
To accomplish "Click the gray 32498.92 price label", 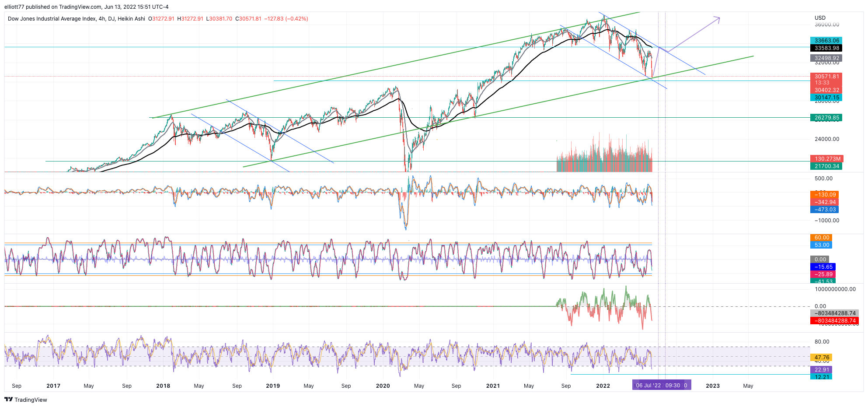I will (x=826, y=58).
